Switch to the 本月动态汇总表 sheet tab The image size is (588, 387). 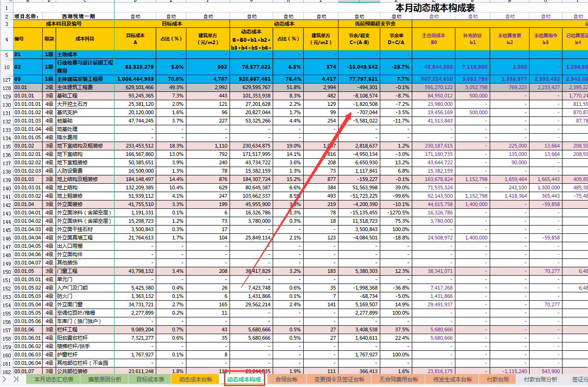53,379
